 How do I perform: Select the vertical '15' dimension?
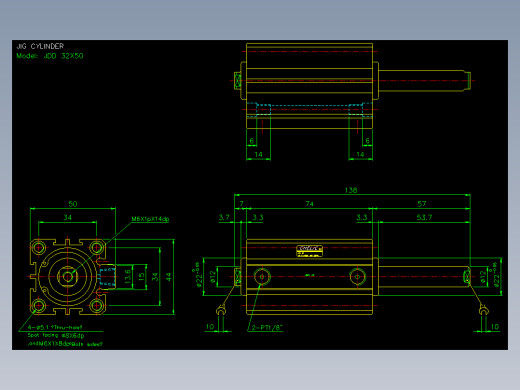pos(141,276)
